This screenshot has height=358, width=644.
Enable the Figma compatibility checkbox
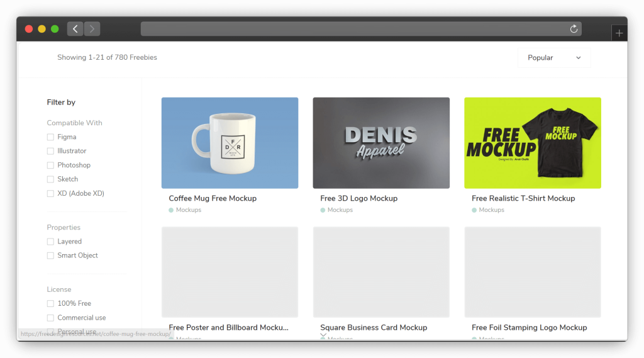[50, 137]
